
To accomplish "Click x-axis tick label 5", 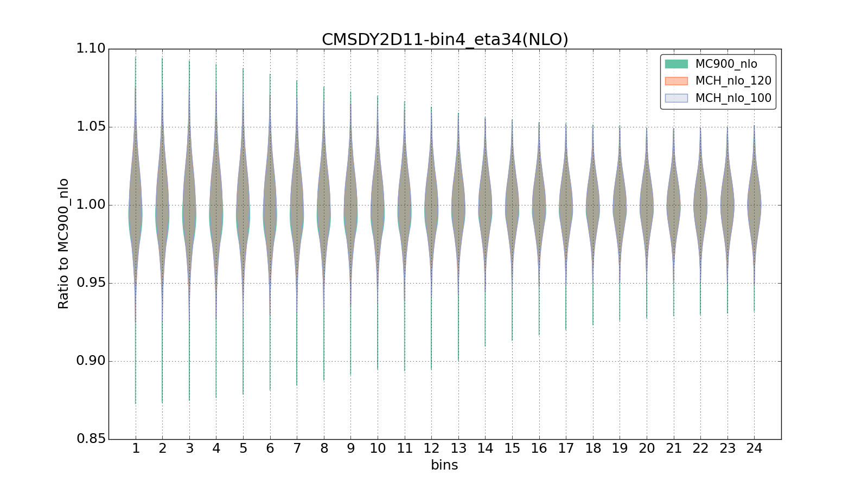I will pyautogui.click(x=243, y=448).
